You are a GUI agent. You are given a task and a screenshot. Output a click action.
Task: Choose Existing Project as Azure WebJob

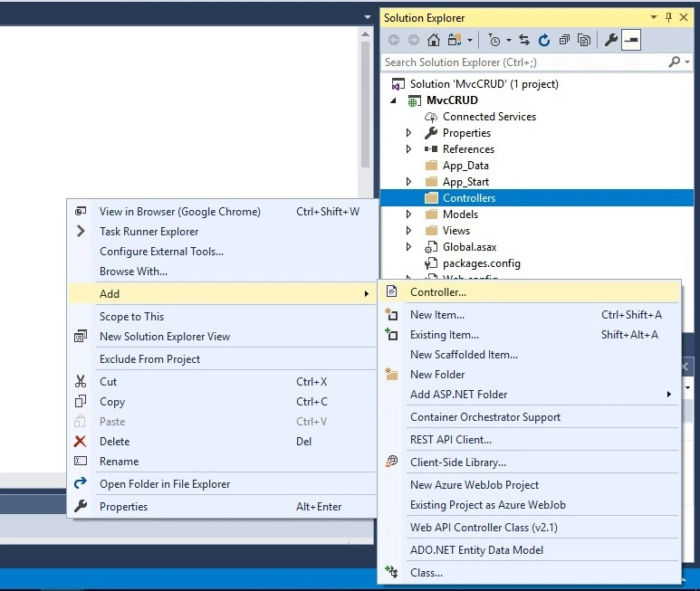pos(530,505)
